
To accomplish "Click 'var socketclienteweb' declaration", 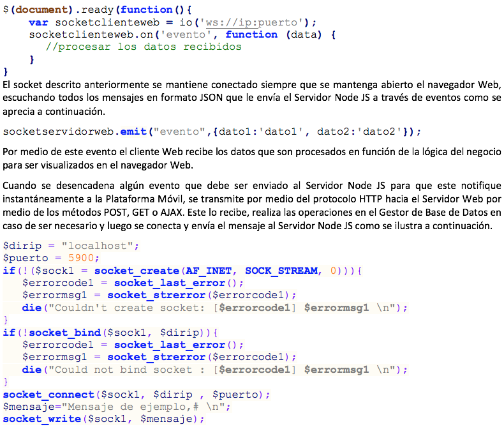I will 94,22.
